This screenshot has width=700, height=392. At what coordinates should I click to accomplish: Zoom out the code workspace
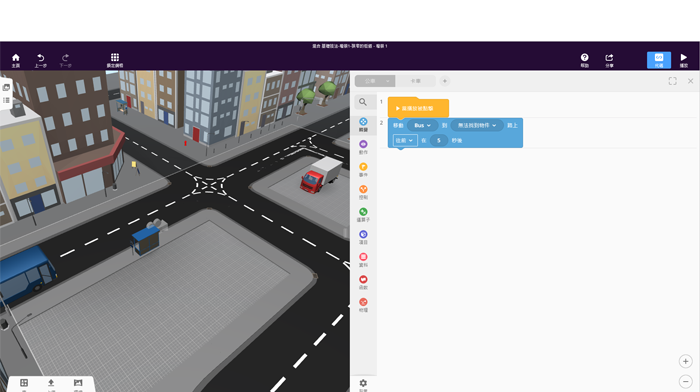click(685, 381)
